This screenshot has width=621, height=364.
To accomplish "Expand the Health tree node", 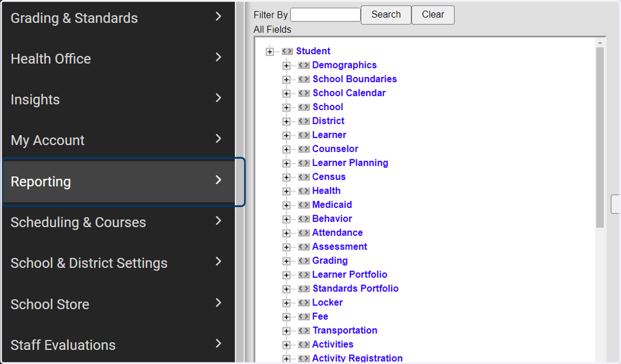I will pos(286,191).
